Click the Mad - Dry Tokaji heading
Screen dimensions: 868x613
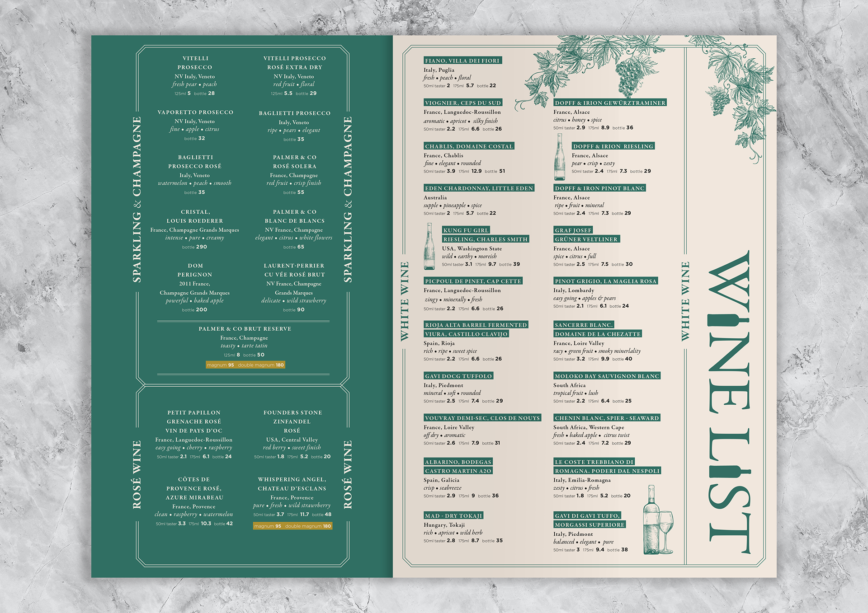point(453,516)
